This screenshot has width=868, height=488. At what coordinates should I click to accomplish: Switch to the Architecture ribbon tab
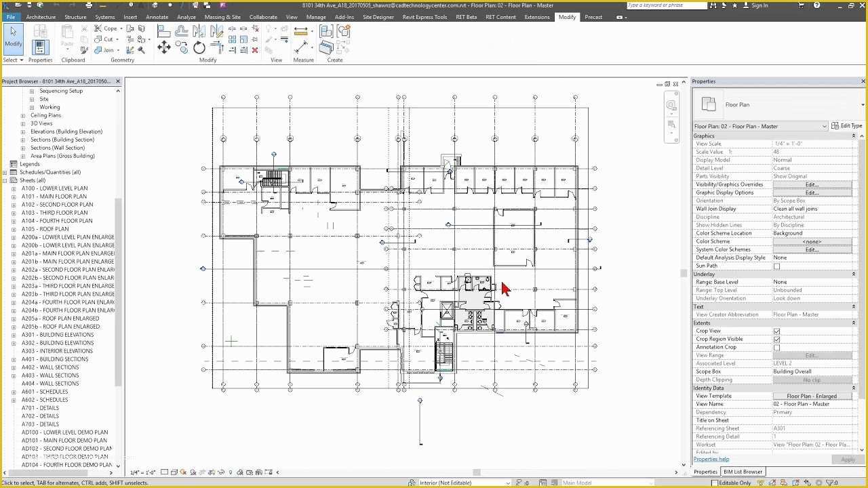coord(41,17)
